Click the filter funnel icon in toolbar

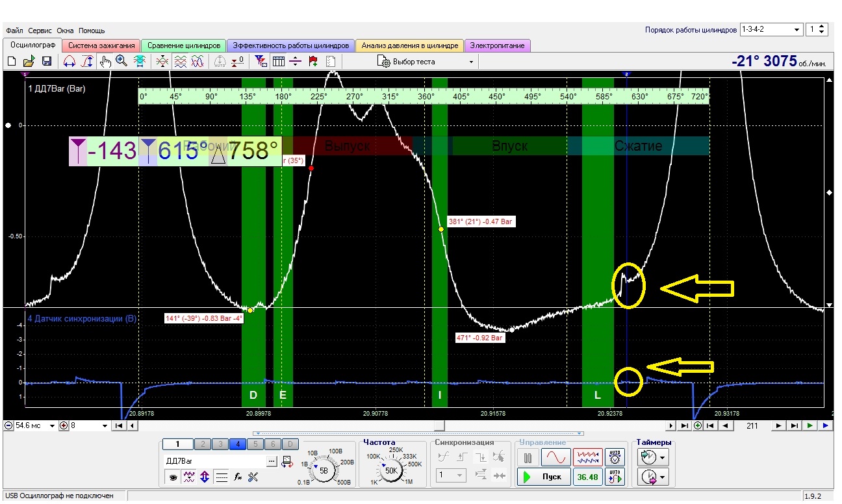261,62
